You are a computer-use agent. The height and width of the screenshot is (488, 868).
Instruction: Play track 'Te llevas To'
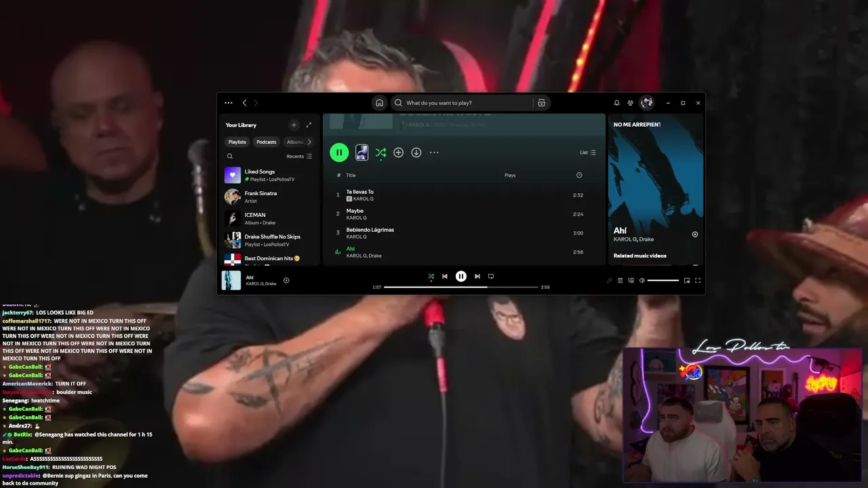[x=464, y=195]
